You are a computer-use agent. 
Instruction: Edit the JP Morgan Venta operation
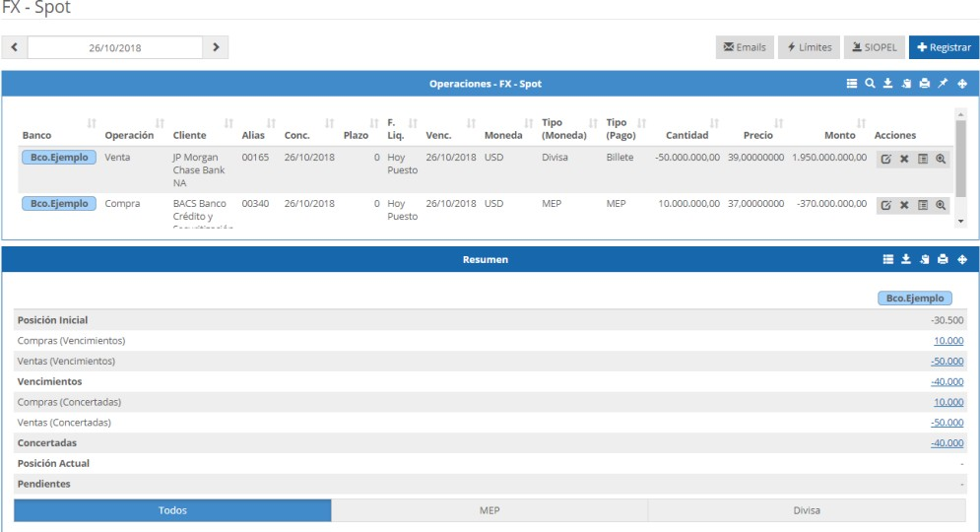(885, 159)
